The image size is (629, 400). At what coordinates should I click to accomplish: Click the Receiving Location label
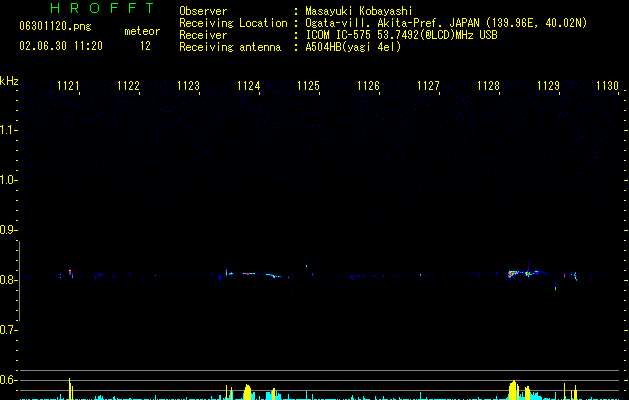pyautogui.click(x=233, y=23)
